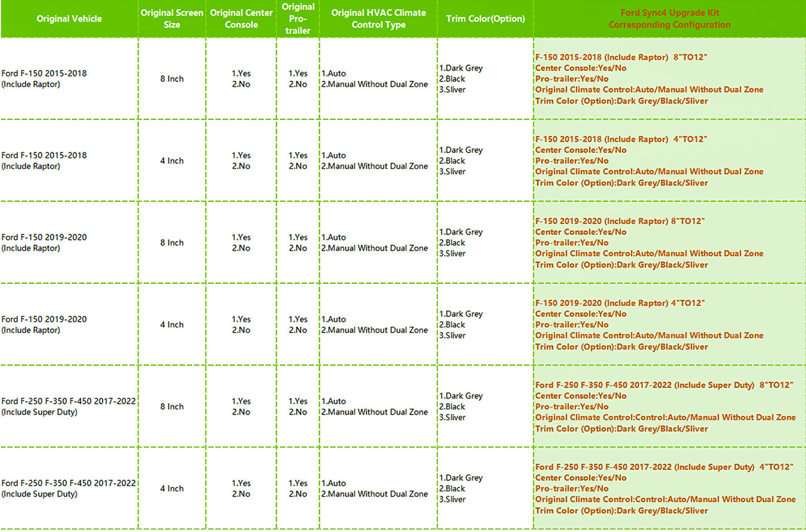Select the F-150 2019-2020 4"TO12" configuration text
Screen dimensions: 806x532
click(620, 303)
